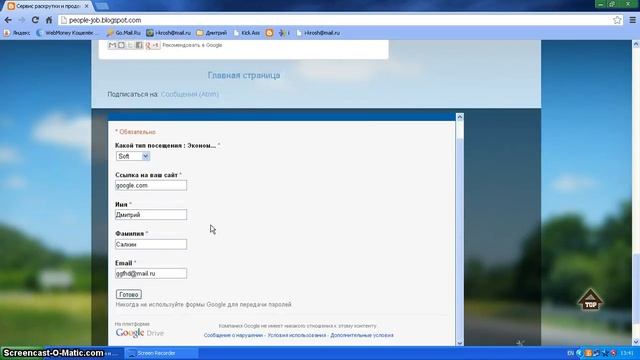
Task: Open the visit type dropdown showing Soft
Action: pos(133,156)
